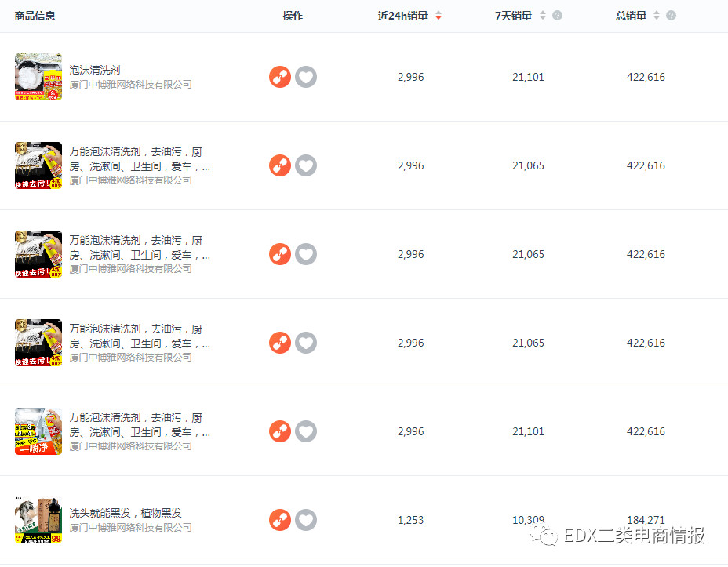Click the orange link icon in the second row
Image resolution: width=728 pixels, height=567 pixels.
click(x=280, y=165)
